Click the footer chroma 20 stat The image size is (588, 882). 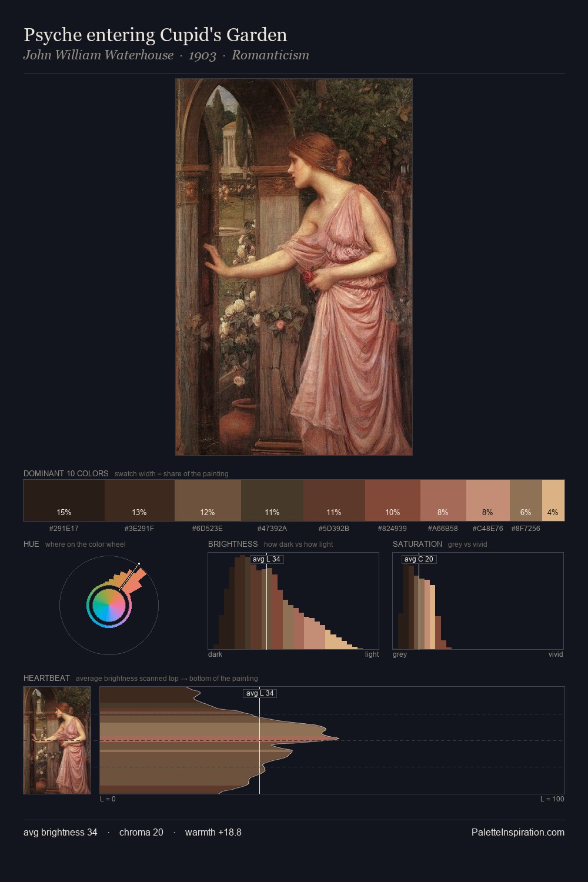click(141, 833)
